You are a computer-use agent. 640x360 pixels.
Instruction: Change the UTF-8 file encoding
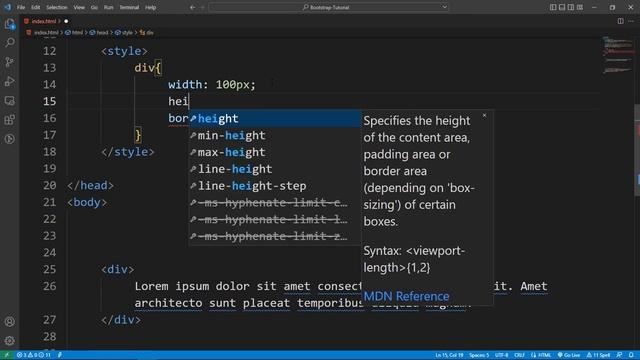(x=502, y=355)
